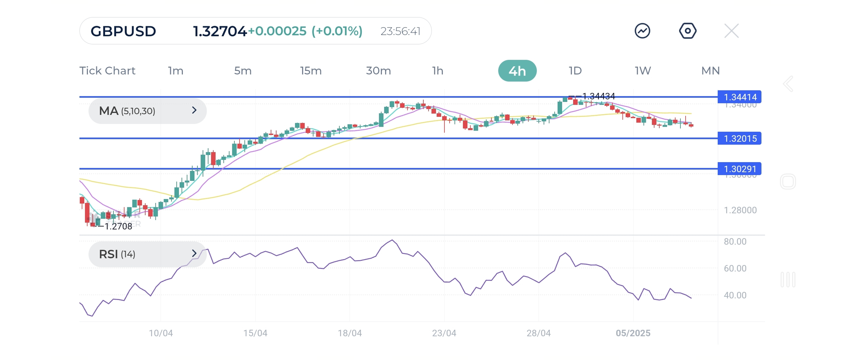Open the indicator chart icon near settings

click(642, 31)
